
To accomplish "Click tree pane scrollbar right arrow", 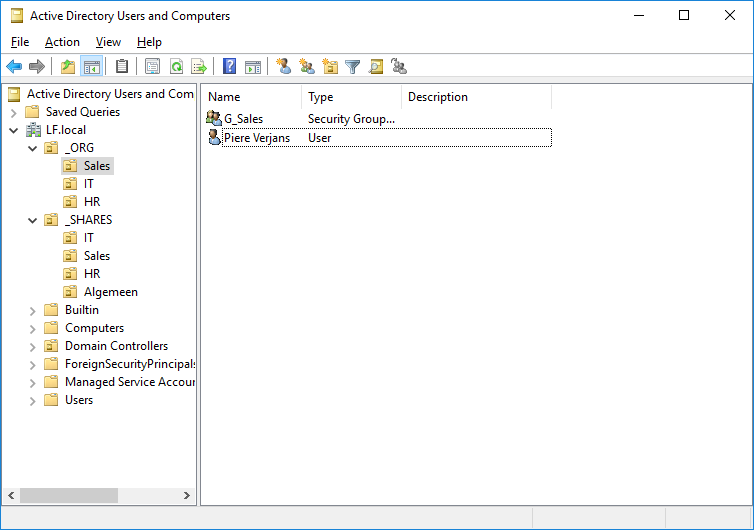I will tap(187, 495).
